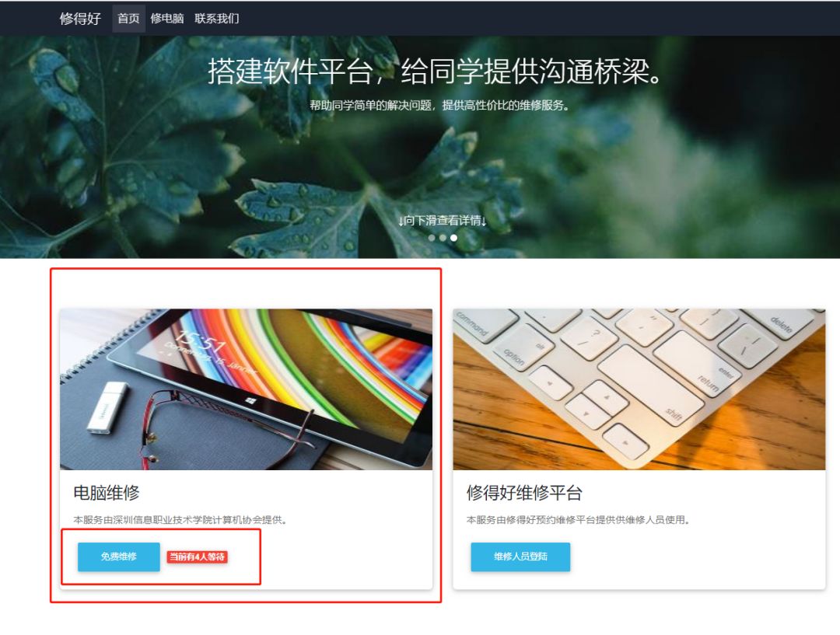Open the colorful tablet card image

(246, 389)
